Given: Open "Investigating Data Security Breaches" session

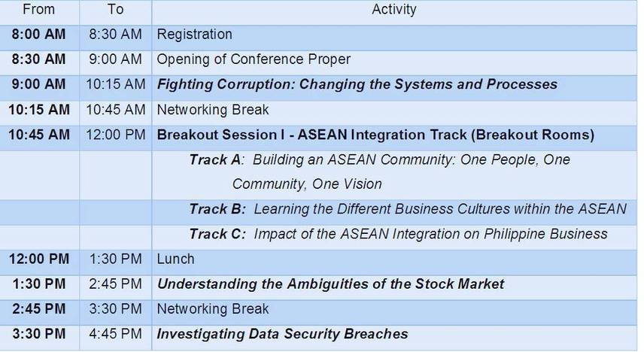Looking at the screenshot, I should (x=282, y=334).
